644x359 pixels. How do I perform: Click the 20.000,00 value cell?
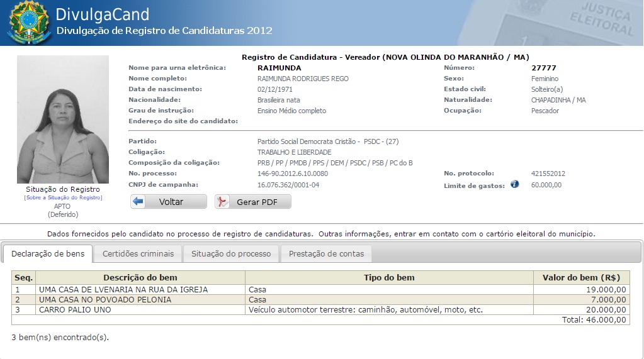click(x=581, y=310)
